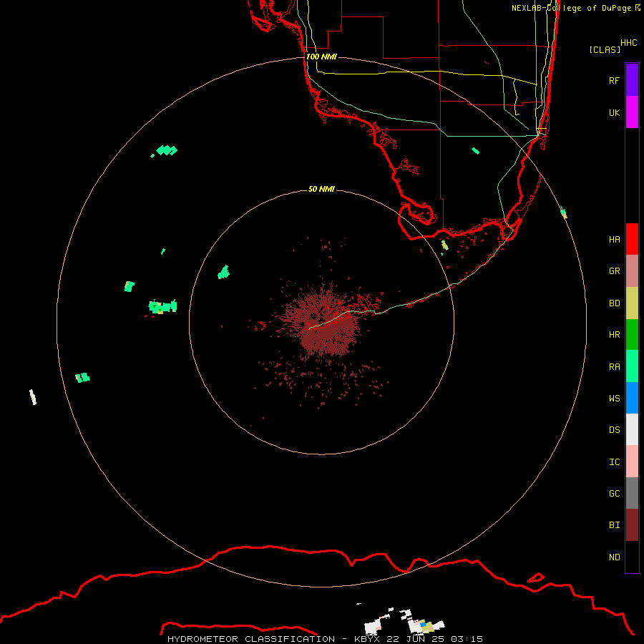
Task: Click the '[CLAS]' units label
Action: click(605, 49)
